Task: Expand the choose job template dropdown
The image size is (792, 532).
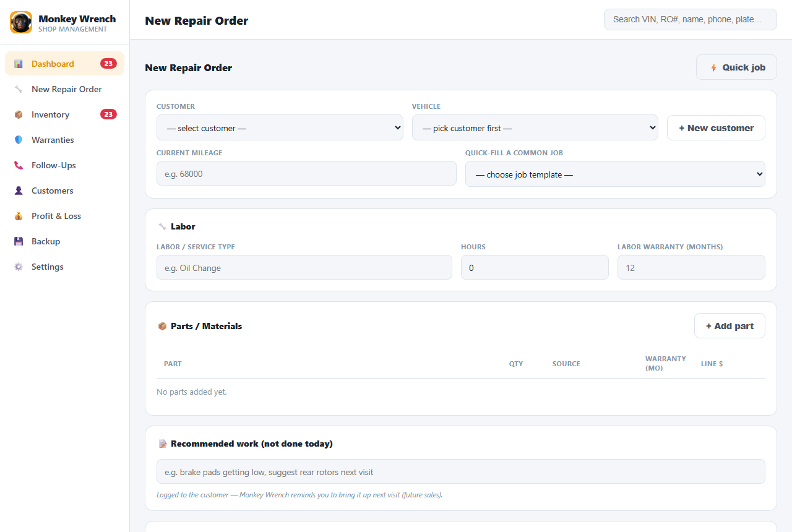Action: 615,174
